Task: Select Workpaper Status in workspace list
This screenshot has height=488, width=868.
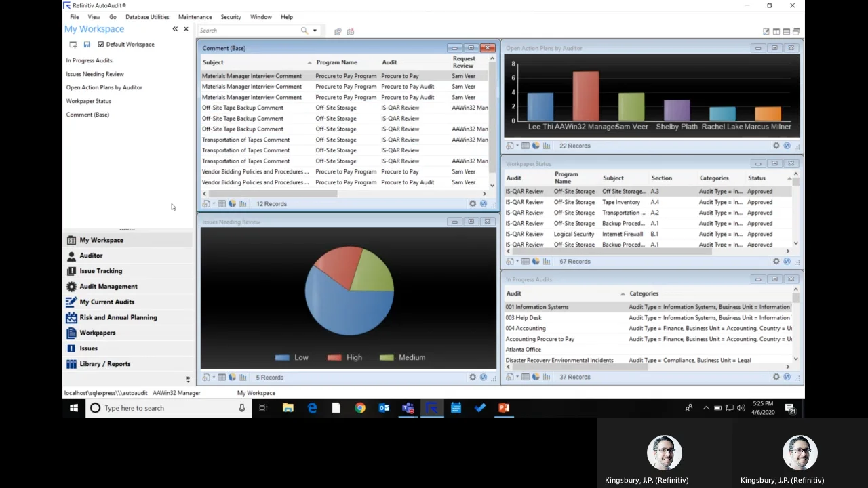Action: click(89, 101)
